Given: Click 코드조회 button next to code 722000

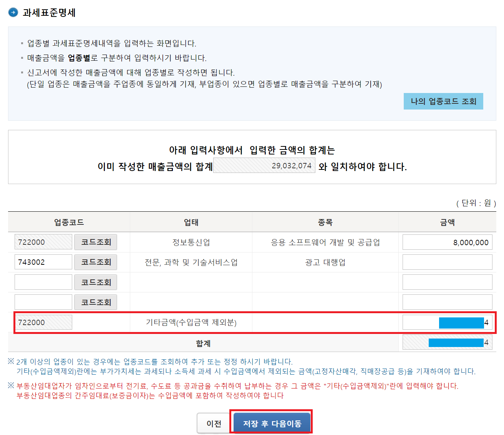Looking at the screenshot, I should [96, 242].
